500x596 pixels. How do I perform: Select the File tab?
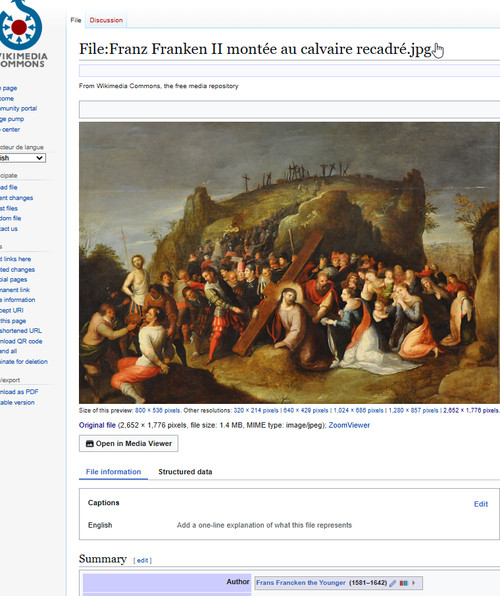click(x=76, y=20)
